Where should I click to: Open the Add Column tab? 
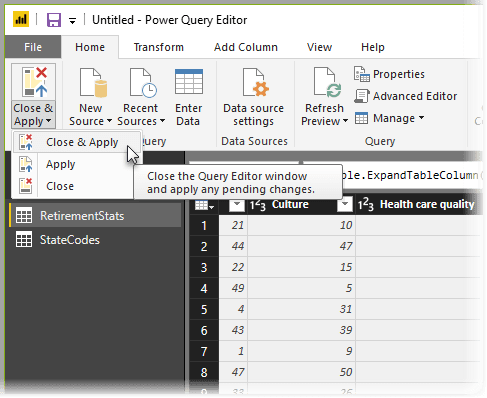246,47
